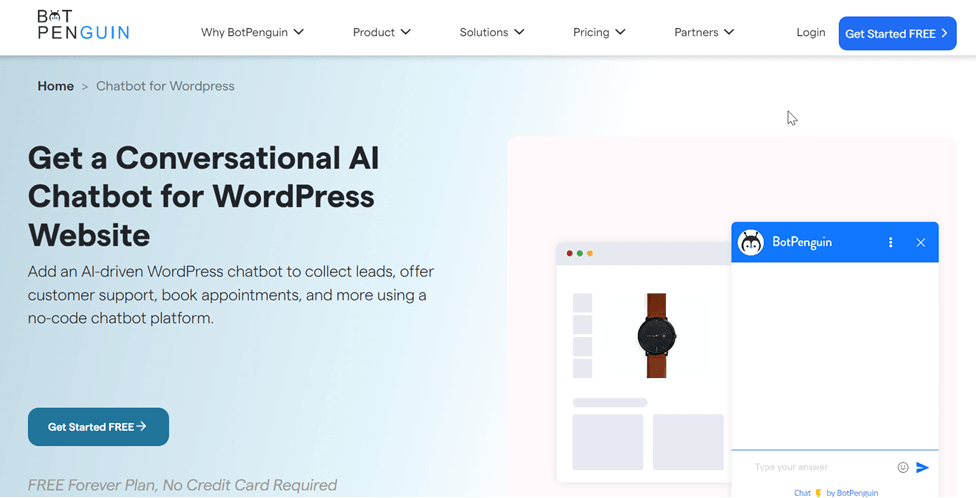Open the emoji picker in the chat
Viewport: 977px width, 498px height.
click(x=902, y=467)
